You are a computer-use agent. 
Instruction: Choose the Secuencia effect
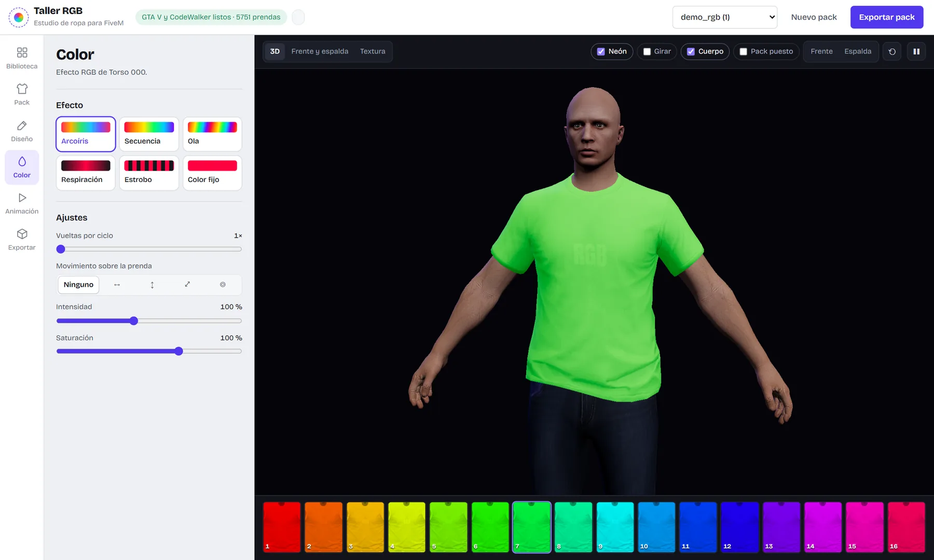point(149,134)
